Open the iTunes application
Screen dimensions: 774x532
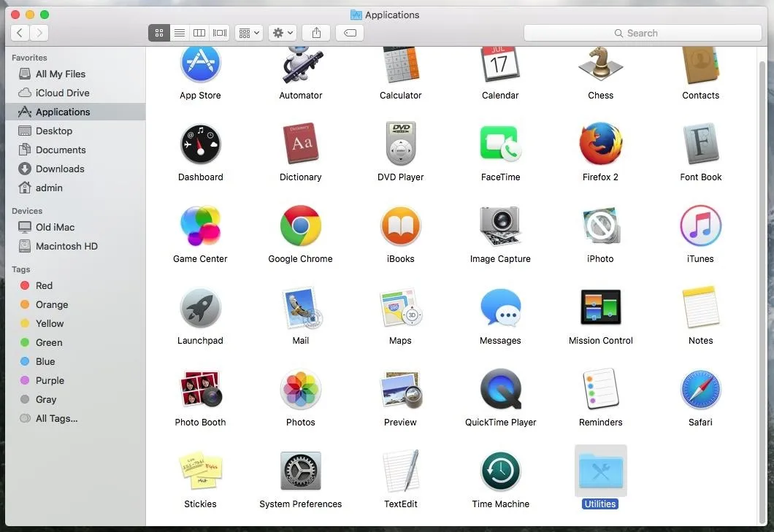coord(700,225)
